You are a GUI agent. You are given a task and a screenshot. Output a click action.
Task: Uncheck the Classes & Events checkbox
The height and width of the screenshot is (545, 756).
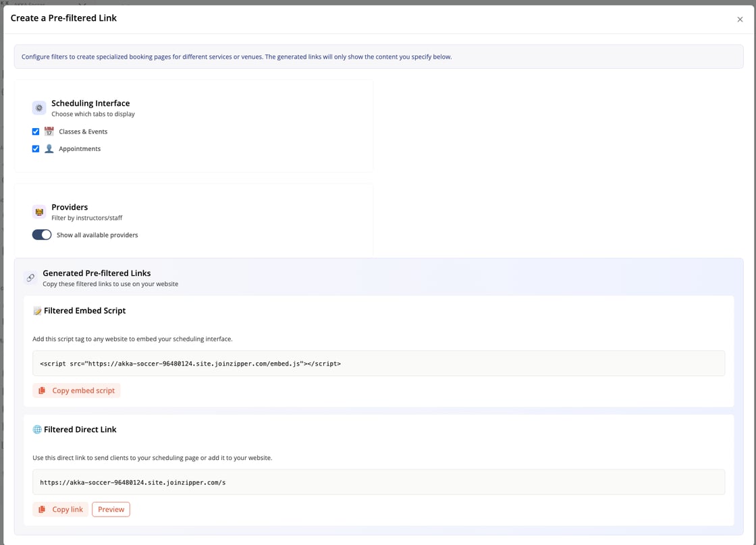click(35, 131)
